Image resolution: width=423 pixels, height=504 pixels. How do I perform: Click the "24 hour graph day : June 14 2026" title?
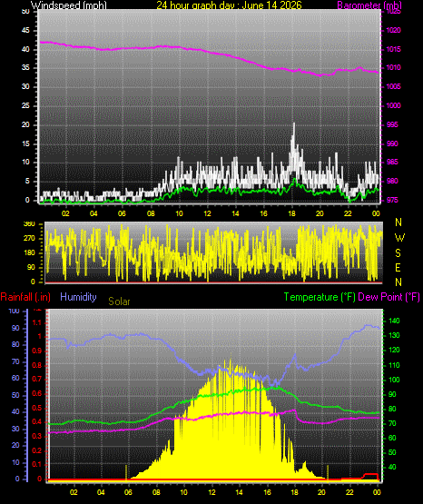pyautogui.click(x=229, y=5)
